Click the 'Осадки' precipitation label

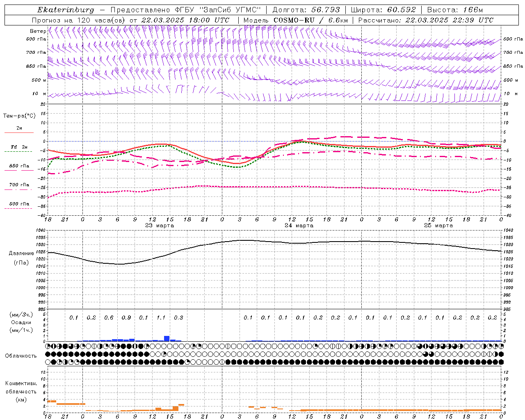point(21,322)
